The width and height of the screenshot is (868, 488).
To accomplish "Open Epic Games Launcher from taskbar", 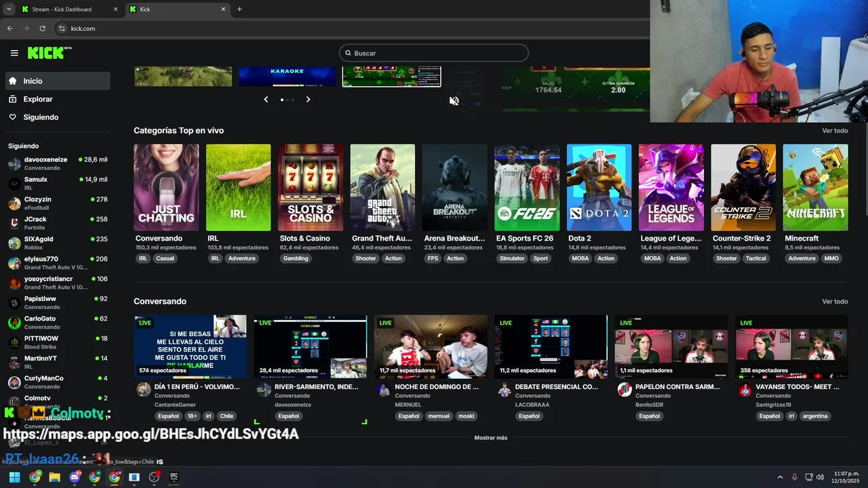I will 174,477.
